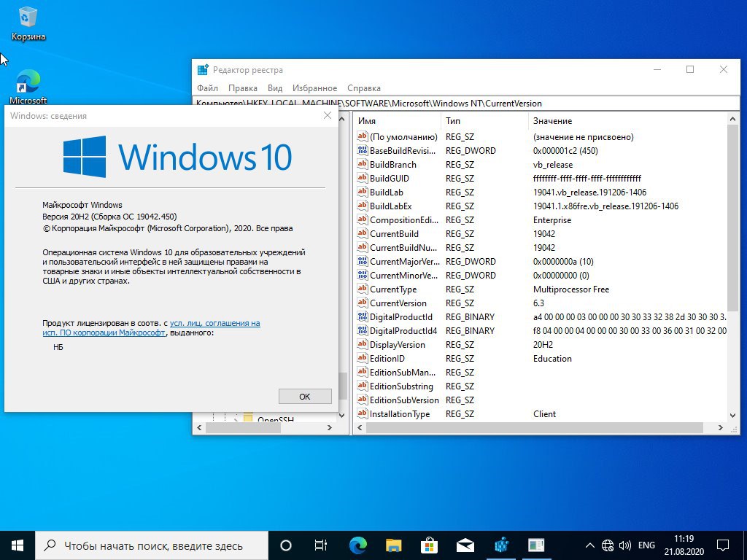Select the CurrentBuildNu... value name
This screenshot has height=560, width=747.
(x=403, y=248)
